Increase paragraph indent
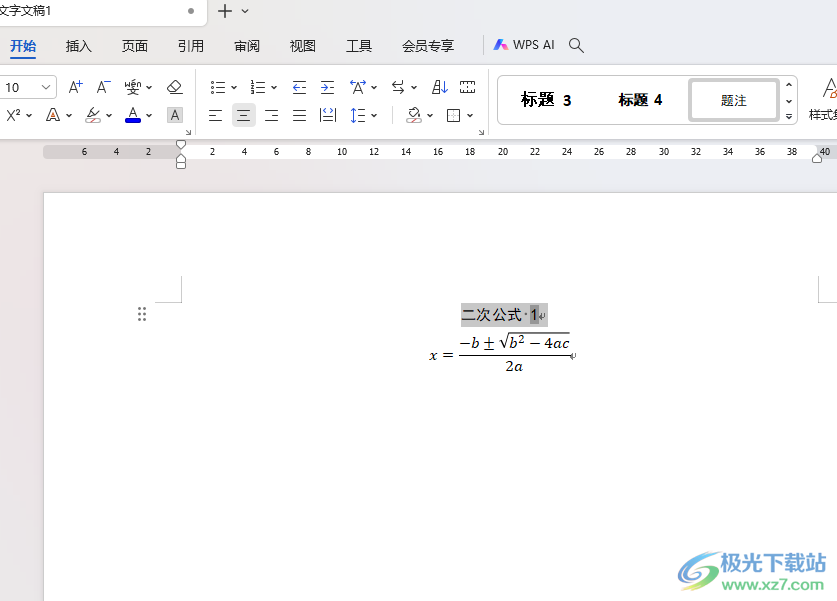This screenshot has height=601, width=837. (327, 87)
